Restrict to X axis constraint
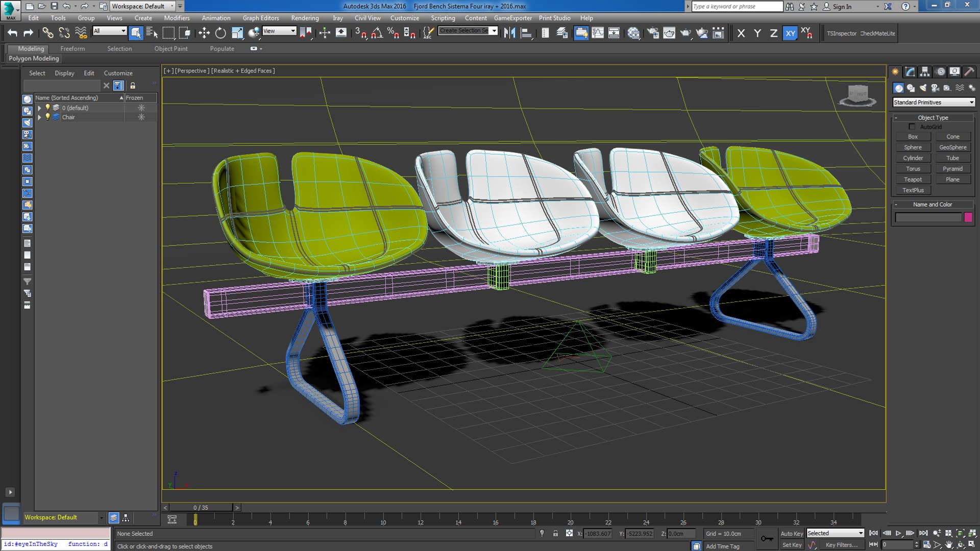The height and width of the screenshot is (551, 980). click(741, 33)
